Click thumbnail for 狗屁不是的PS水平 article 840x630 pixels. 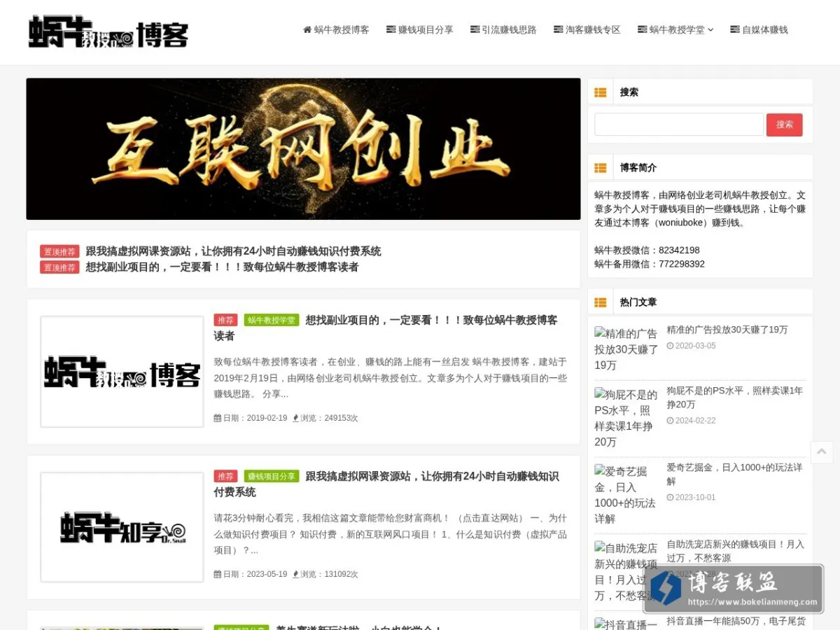[x=626, y=418]
